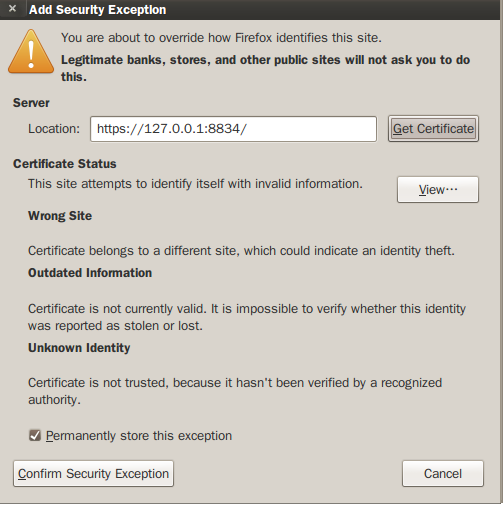This screenshot has height=507, width=503.
Task: Click the Add Security Exception title bar
Action: [251, 9]
